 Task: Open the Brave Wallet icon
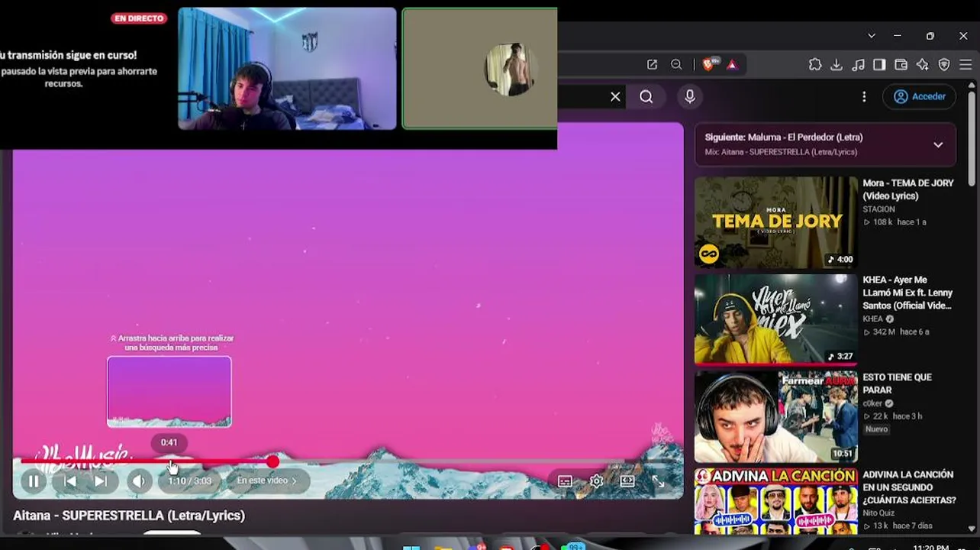(x=901, y=65)
